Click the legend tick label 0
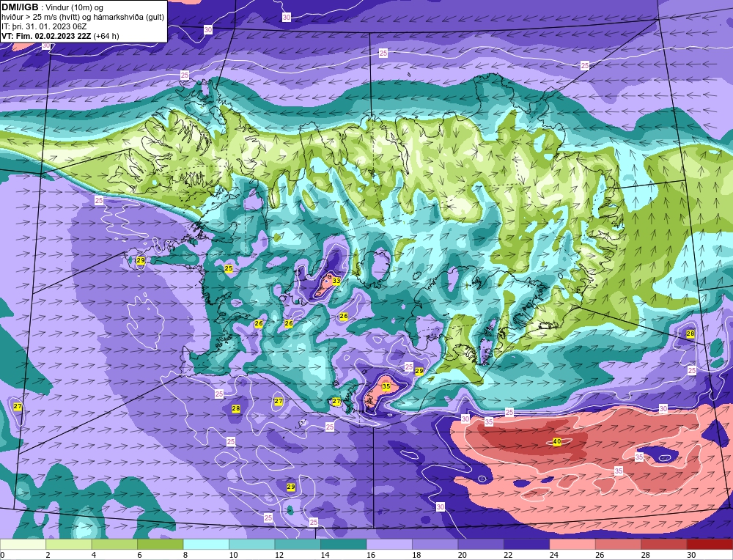 [x=3, y=555]
